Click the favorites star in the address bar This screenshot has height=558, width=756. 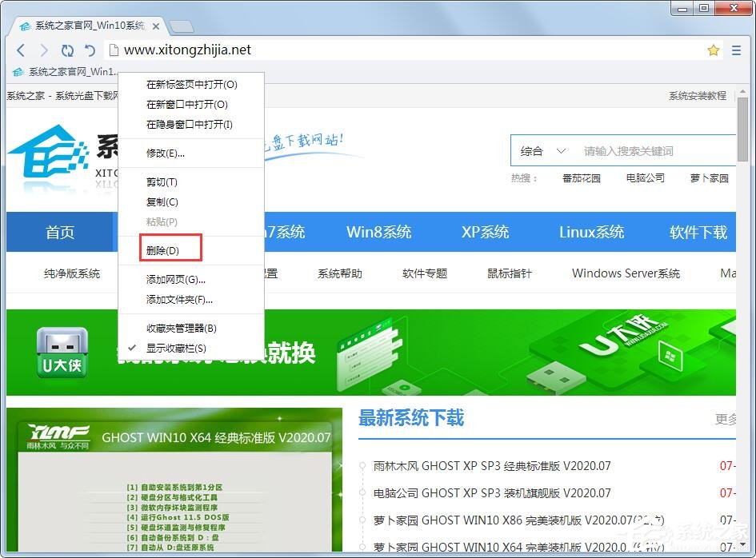click(x=713, y=50)
